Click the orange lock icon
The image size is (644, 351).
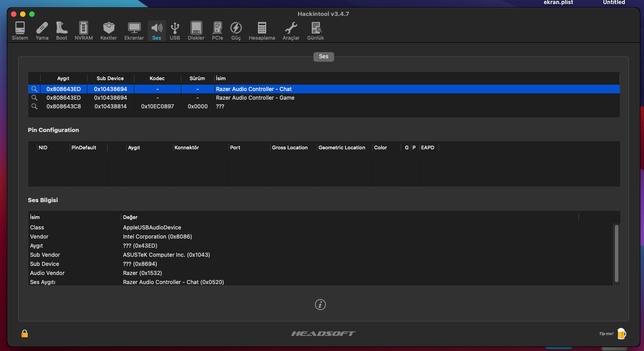25,334
